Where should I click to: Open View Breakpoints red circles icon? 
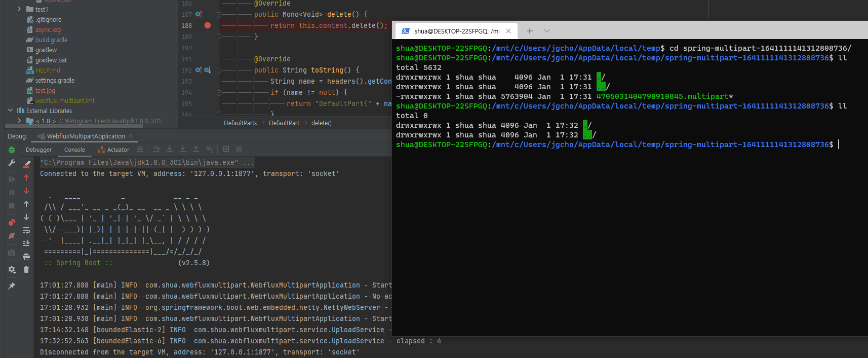coord(12,222)
